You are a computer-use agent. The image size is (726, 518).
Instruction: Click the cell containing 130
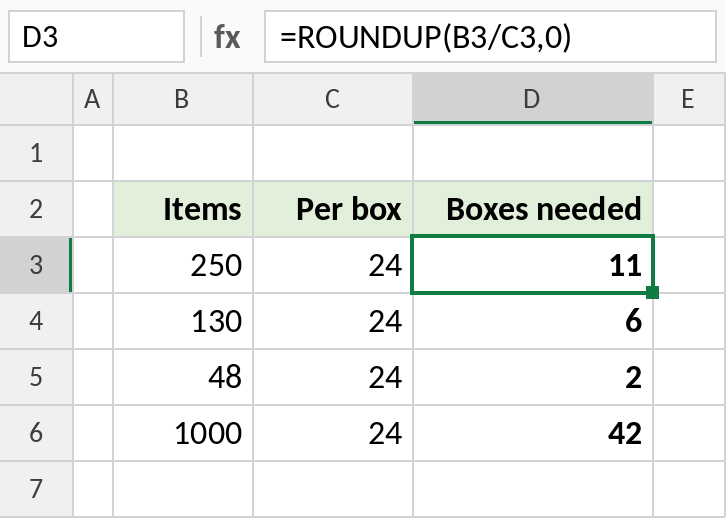(x=183, y=321)
